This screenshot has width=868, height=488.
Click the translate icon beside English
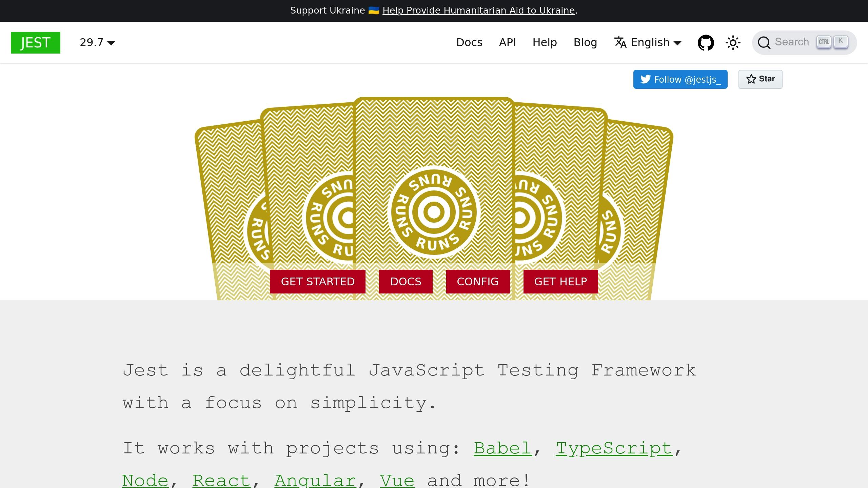click(x=620, y=42)
